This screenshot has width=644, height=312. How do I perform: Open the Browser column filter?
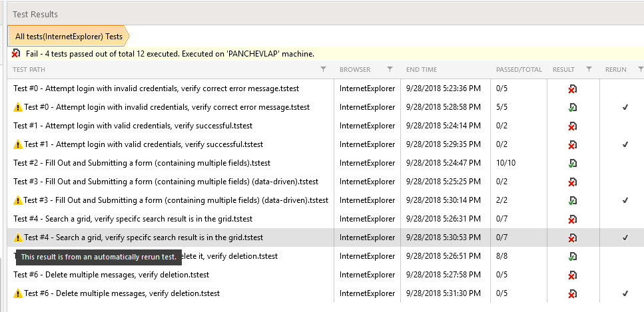390,69
